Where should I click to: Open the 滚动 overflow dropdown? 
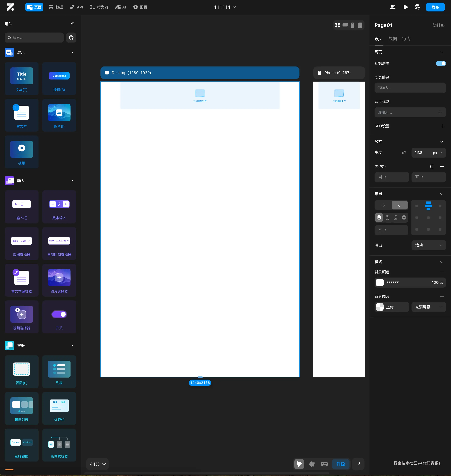(x=428, y=245)
